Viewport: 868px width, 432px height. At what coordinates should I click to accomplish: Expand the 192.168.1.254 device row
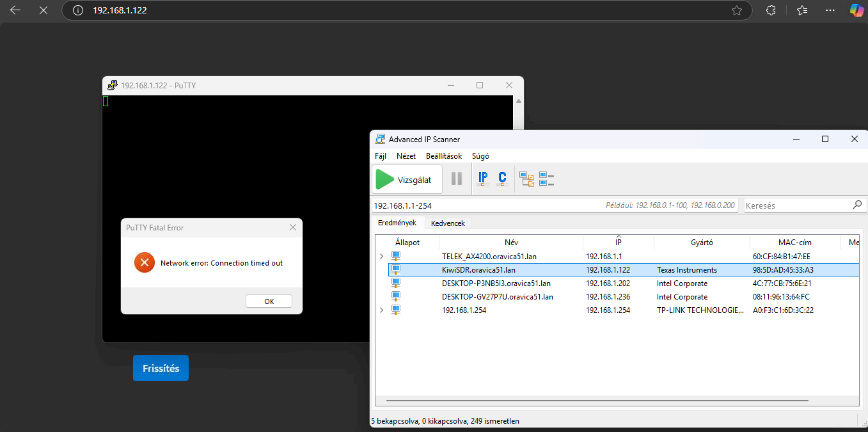click(x=382, y=310)
